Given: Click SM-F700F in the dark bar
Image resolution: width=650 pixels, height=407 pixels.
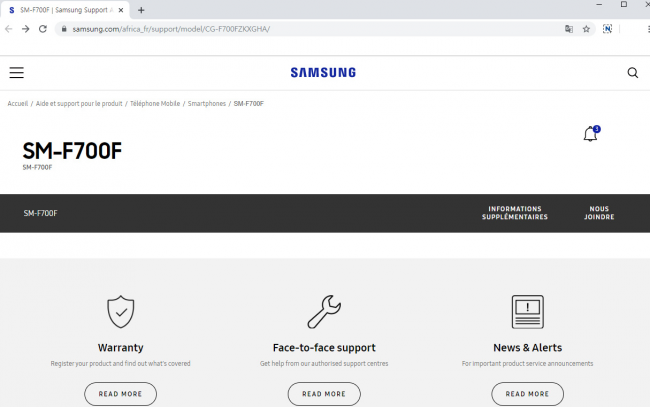Looking at the screenshot, I should (x=40, y=213).
